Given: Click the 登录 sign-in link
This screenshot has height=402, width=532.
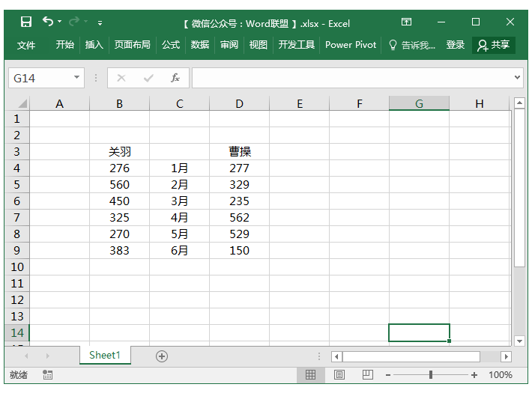Looking at the screenshot, I should coord(456,45).
